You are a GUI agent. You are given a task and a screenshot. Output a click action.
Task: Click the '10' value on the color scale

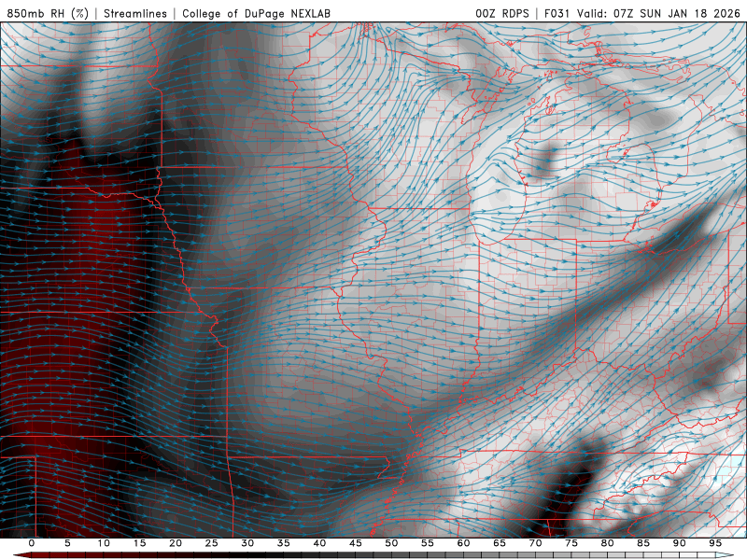click(x=104, y=543)
